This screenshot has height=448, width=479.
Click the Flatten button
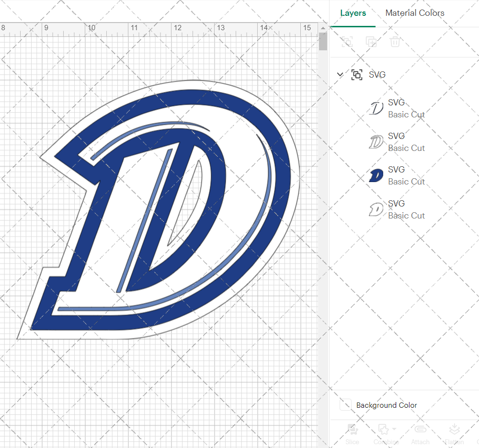[x=454, y=434]
